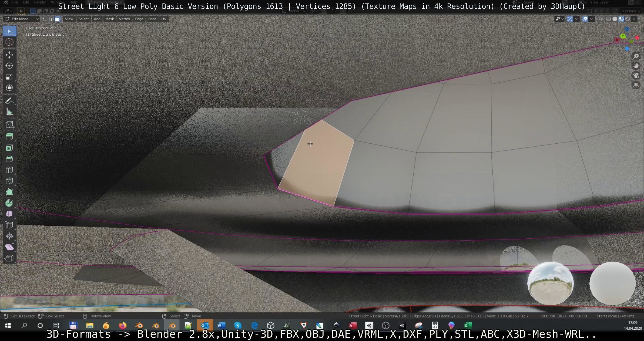
Task: Select the Extrude Region tool
Action: (9, 137)
